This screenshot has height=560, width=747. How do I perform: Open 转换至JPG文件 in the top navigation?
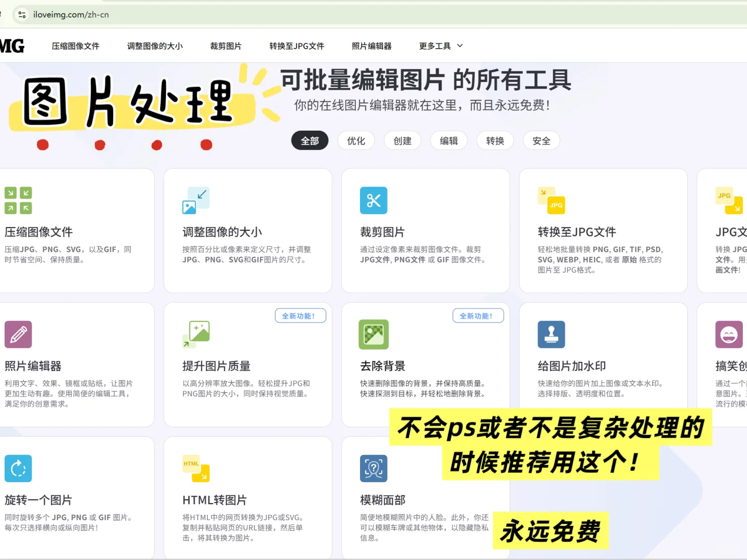[297, 46]
